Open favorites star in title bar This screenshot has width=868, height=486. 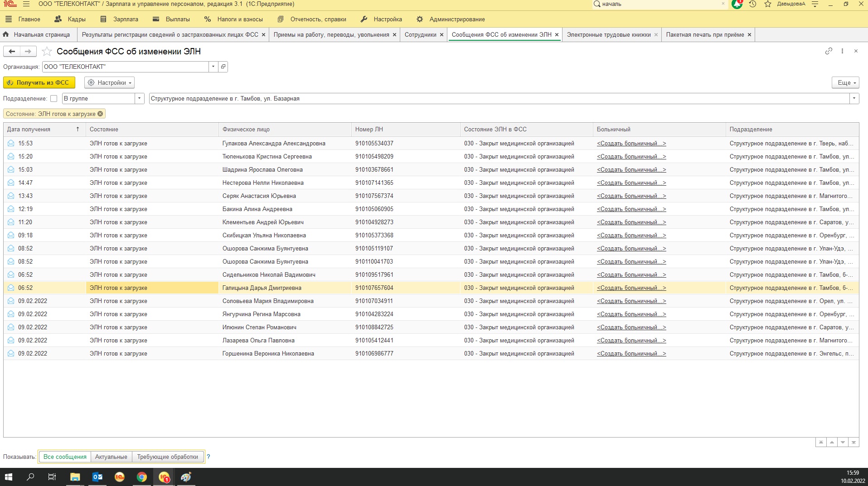(767, 4)
